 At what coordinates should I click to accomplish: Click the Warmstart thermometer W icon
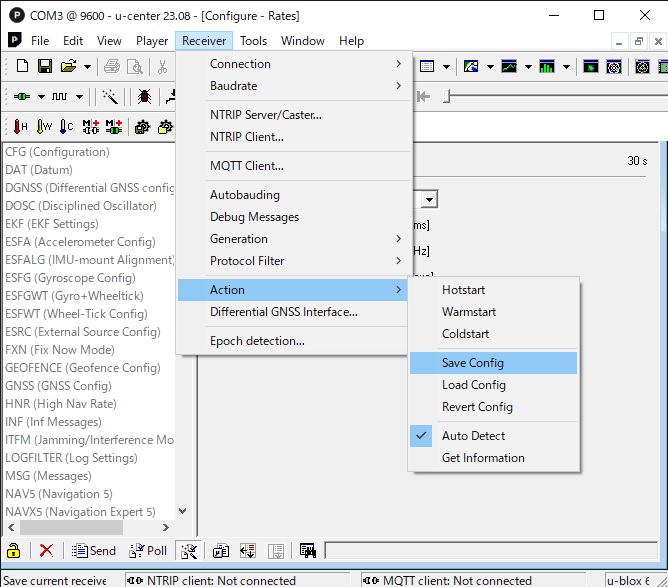click(44, 127)
